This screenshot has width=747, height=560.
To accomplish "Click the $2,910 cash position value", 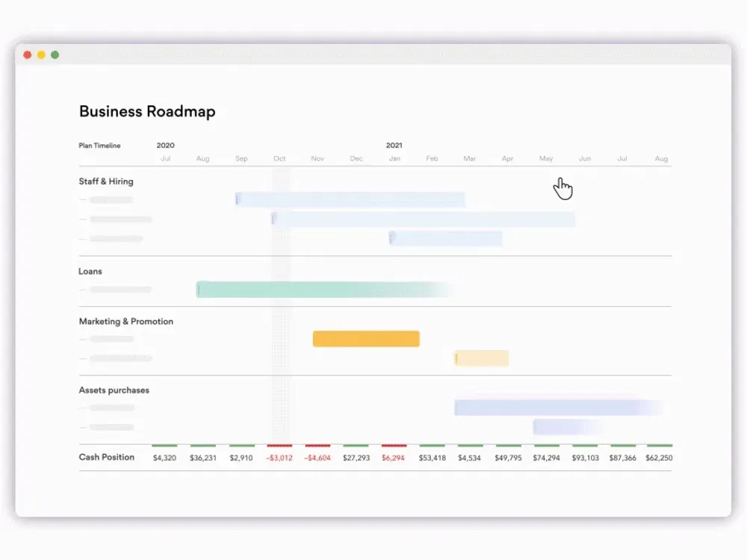I will tap(241, 458).
